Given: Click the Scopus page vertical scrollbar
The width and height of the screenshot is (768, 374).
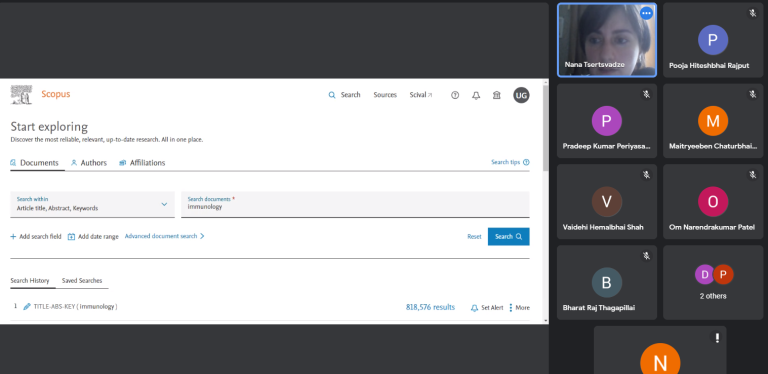Looking at the screenshot, I should coord(545,200).
